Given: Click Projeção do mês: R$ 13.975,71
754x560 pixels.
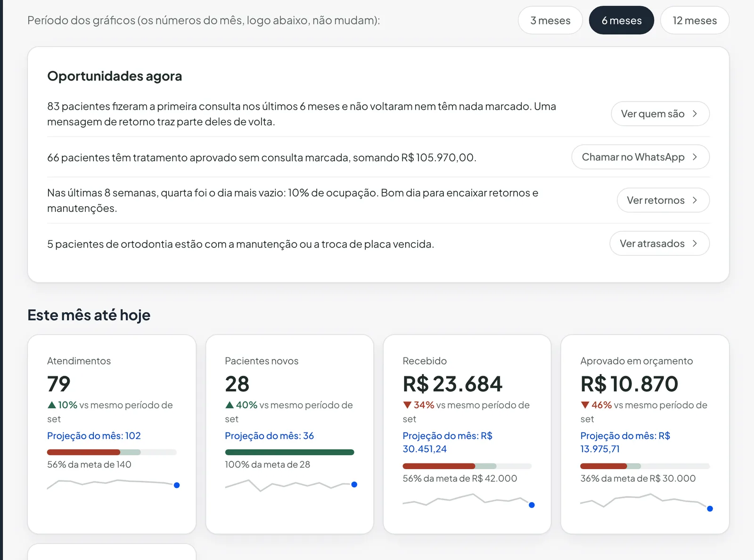Looking at the screenshot, I should point(625,442).
